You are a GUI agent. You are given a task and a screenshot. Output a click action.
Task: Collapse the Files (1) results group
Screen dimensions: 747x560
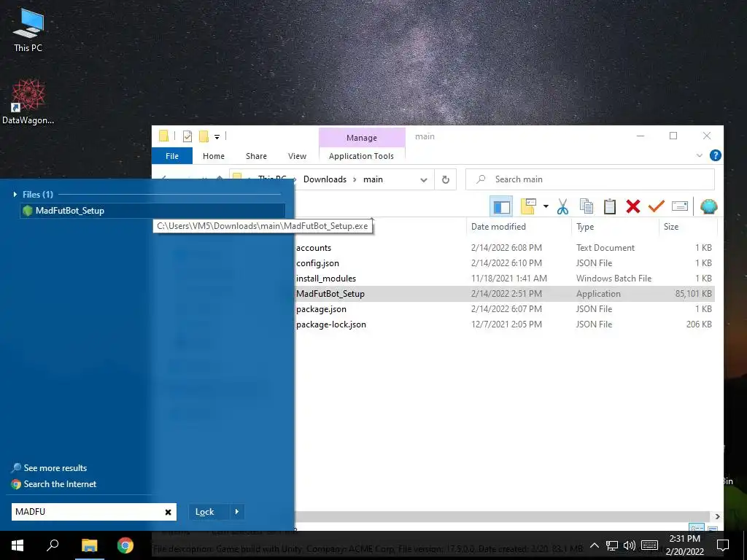(15, 194)
